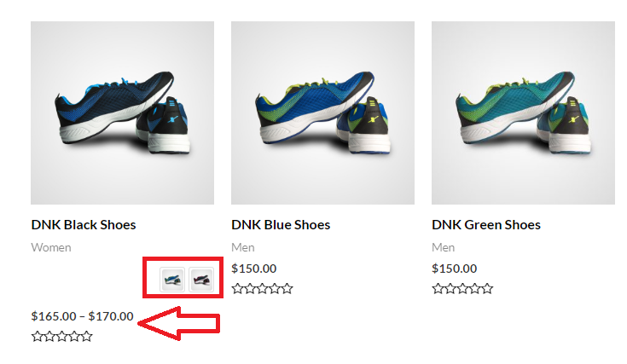Click the $150.00 price of DNK Blue Shoes

pyautogui.click(x=254, y=269)
